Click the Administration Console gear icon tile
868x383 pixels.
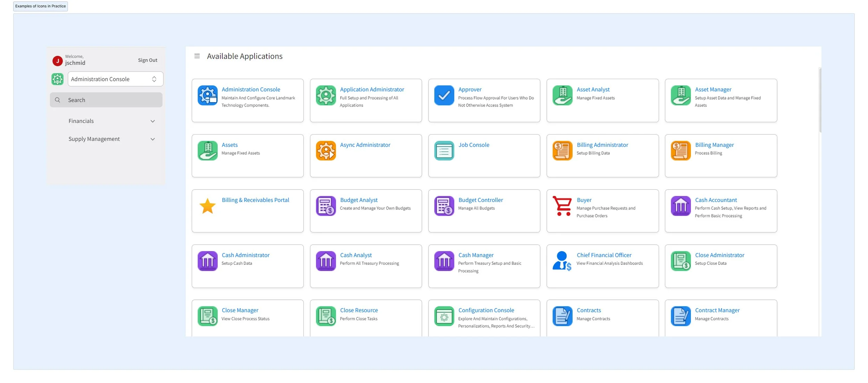[208, 95]
